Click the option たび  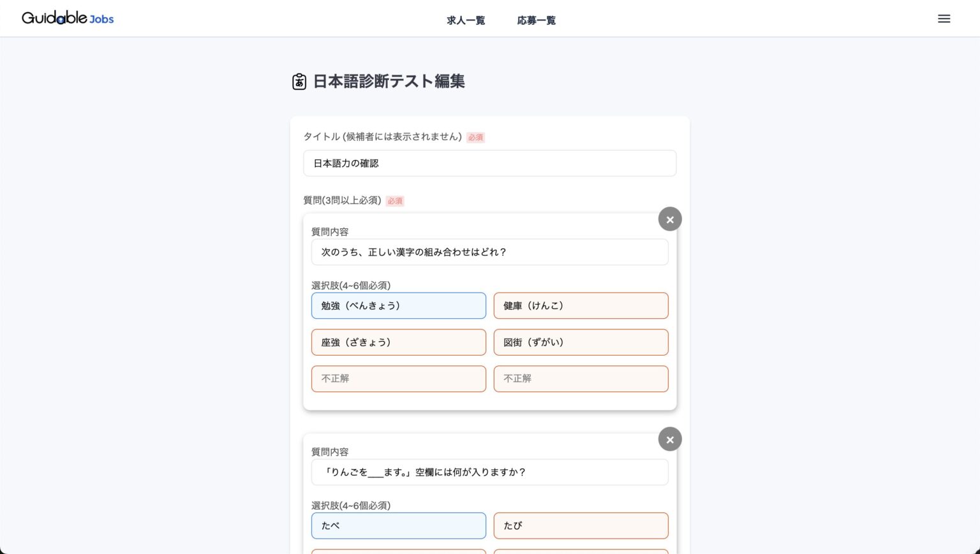click(581, 525)
